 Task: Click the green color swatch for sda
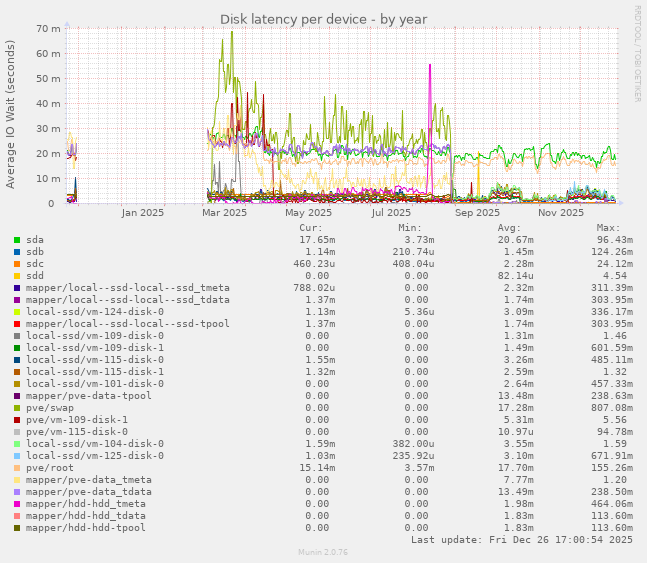tap(17, 240)
